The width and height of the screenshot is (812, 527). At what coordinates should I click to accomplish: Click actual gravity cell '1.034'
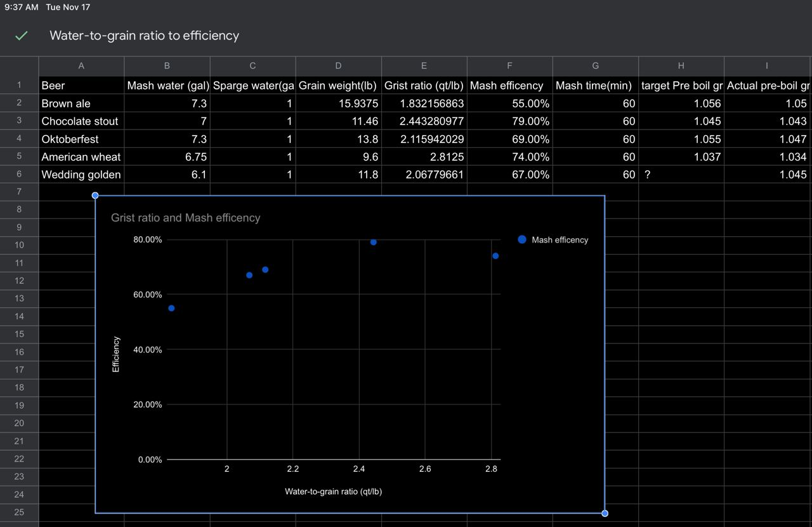767,156
